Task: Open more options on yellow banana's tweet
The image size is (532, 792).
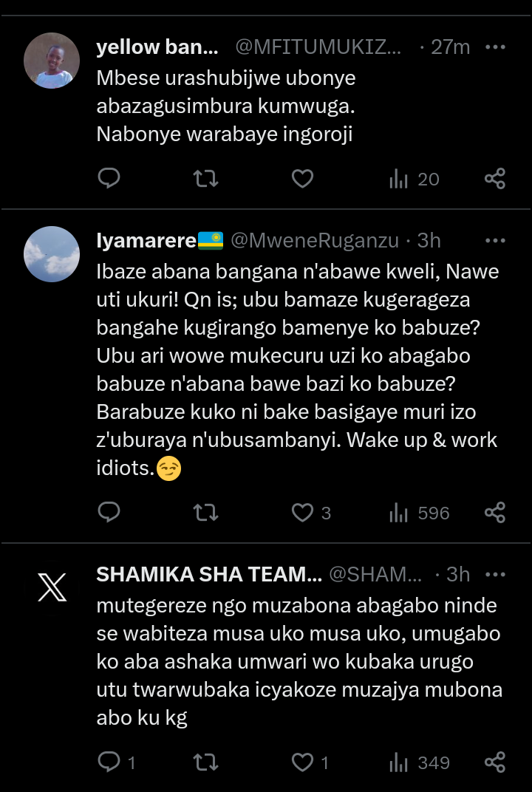Action: [494, 47]
